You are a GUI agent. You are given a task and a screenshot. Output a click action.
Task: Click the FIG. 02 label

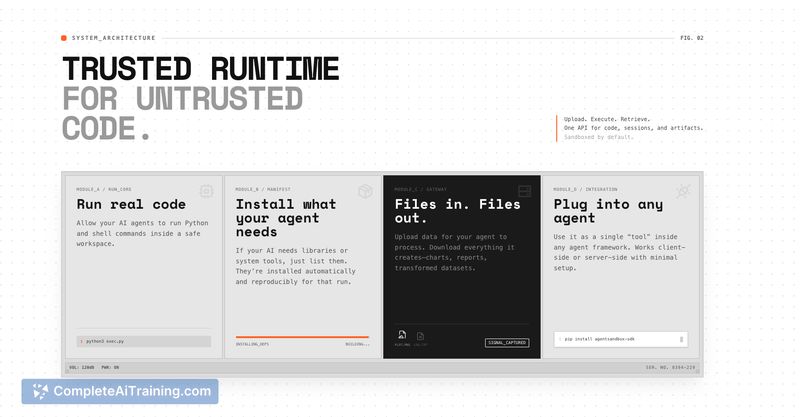point(691,38)
